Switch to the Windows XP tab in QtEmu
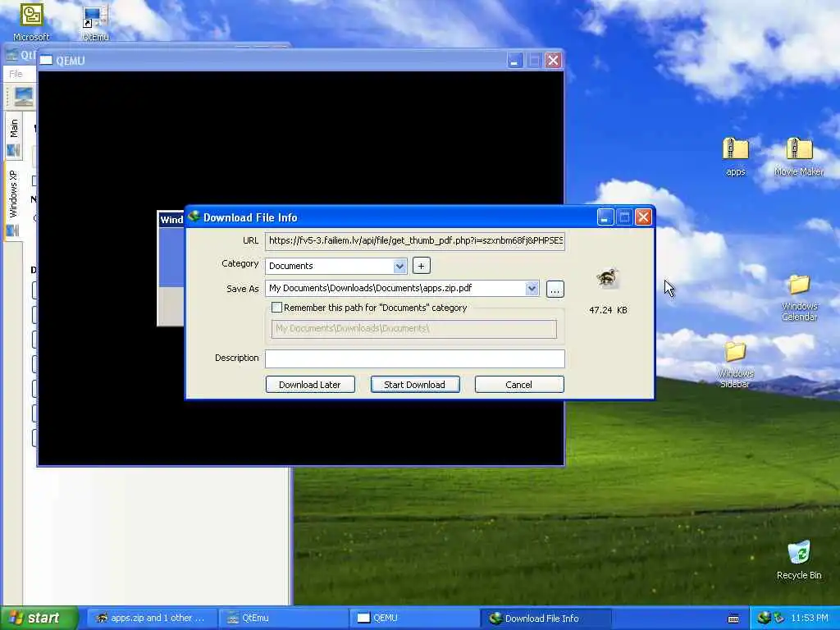 (x=14, y=202)
